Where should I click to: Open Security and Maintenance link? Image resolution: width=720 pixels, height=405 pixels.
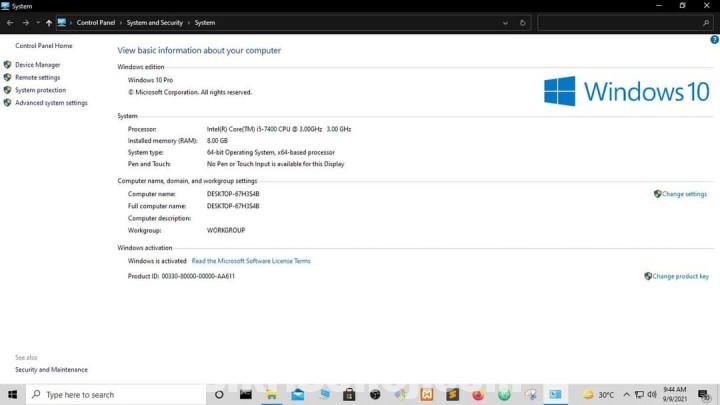51,370
